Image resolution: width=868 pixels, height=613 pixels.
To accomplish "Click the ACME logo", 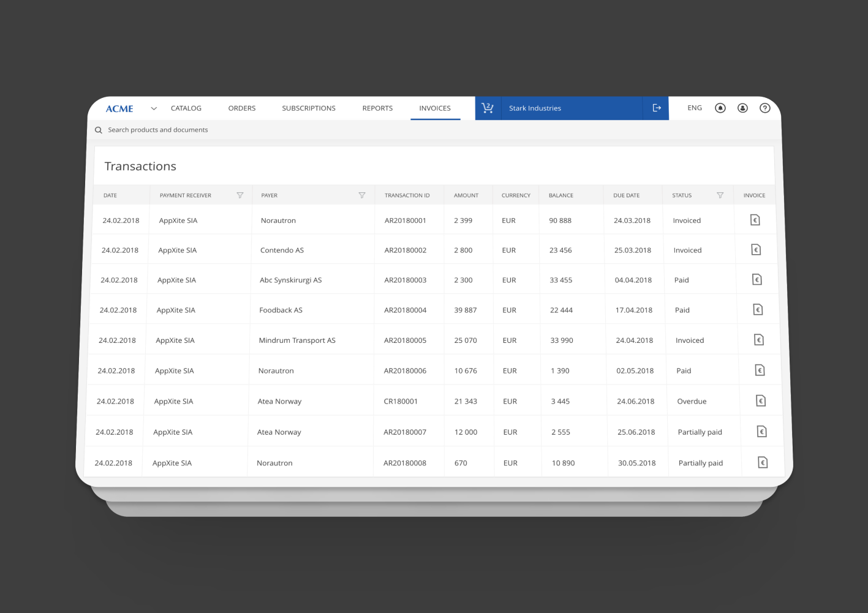I will click(119, 108).
